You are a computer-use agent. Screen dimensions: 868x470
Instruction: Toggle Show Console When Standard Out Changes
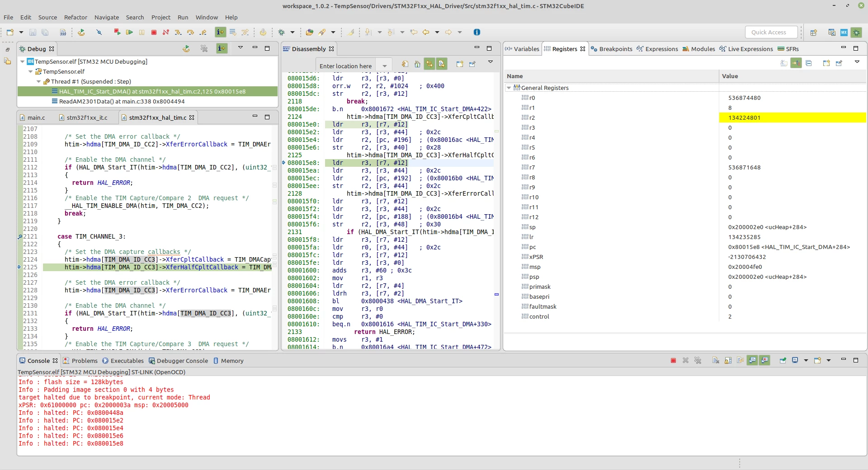click(x=752, y=360)
